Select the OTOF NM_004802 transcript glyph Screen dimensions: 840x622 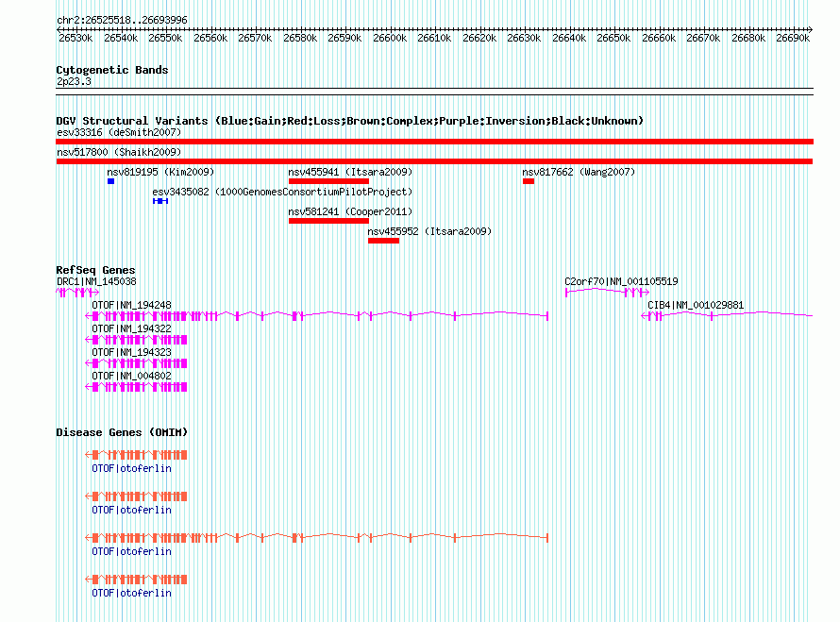[136, 387]
